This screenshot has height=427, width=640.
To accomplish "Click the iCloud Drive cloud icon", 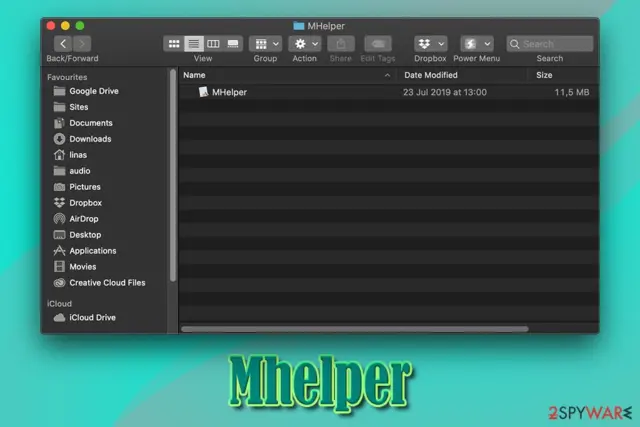I will [59, 317].
